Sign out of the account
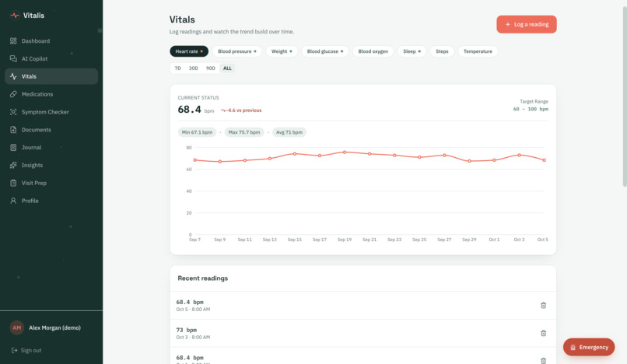The width and height of the screenshot is (627, 364). tap(26, 351)
